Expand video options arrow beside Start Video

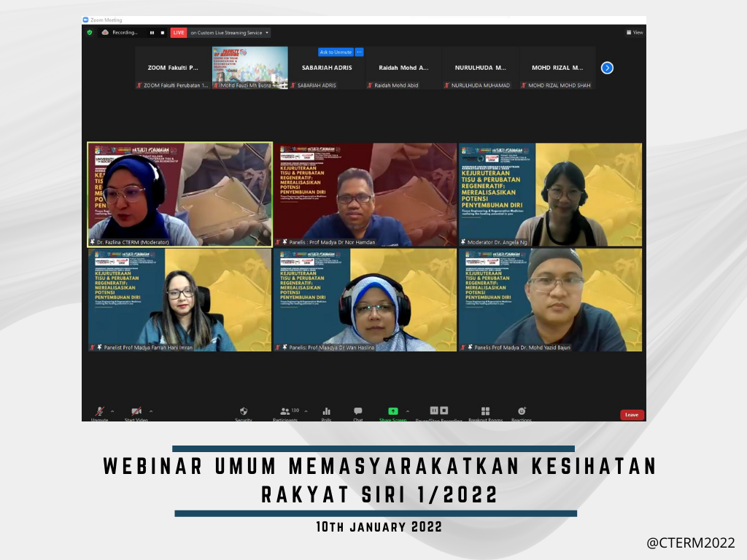click(x=151, y=411)
